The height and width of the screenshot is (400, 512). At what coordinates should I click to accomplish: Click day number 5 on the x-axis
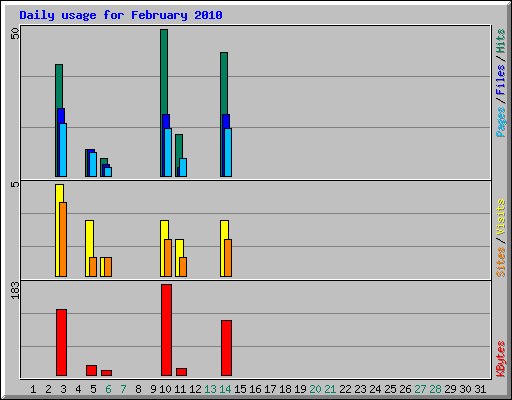point(93,389)
